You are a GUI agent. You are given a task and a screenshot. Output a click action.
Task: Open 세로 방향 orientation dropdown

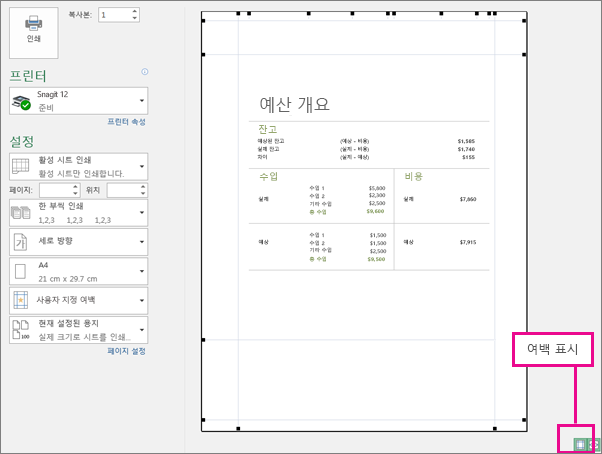79,242
